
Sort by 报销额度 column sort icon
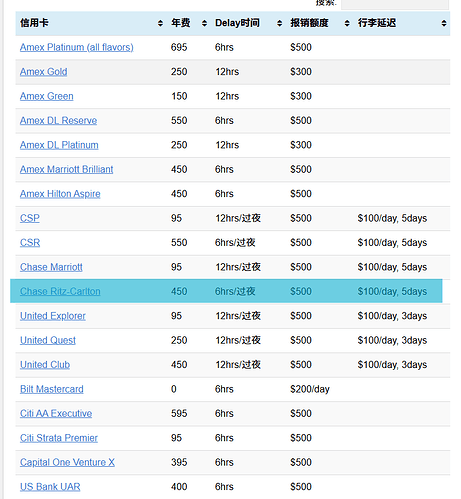pos(347,23)
